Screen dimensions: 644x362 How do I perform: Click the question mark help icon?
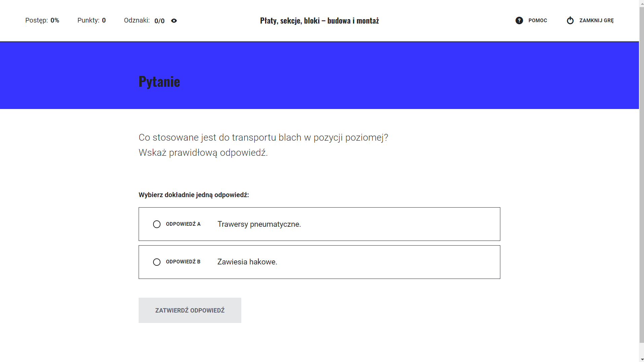pyautogui.click(x=520, y=21)
